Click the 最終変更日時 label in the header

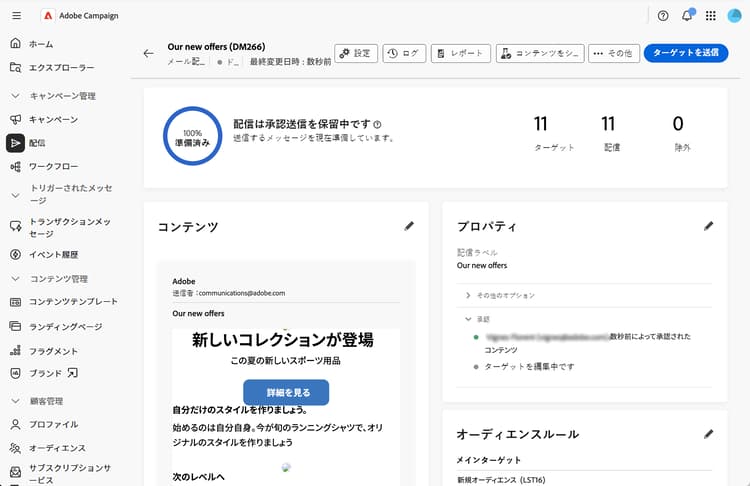(x=290, y=62)
